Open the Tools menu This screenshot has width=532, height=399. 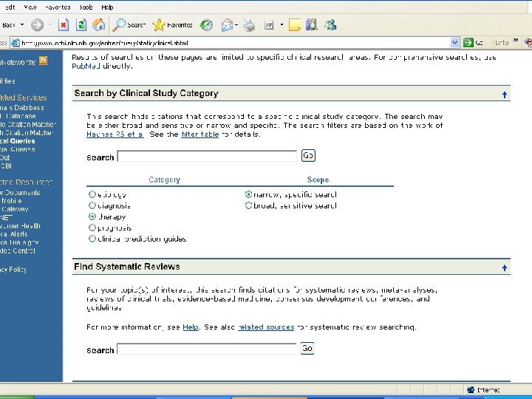point(86,7)
